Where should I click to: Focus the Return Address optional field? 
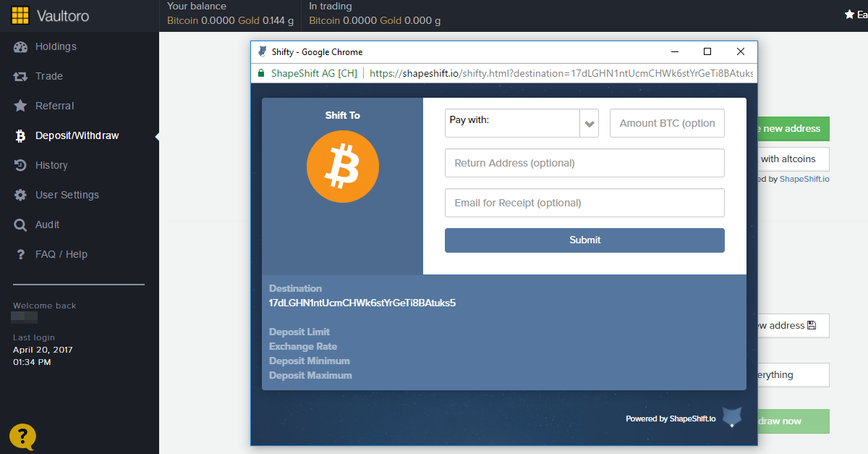[584, 163]
